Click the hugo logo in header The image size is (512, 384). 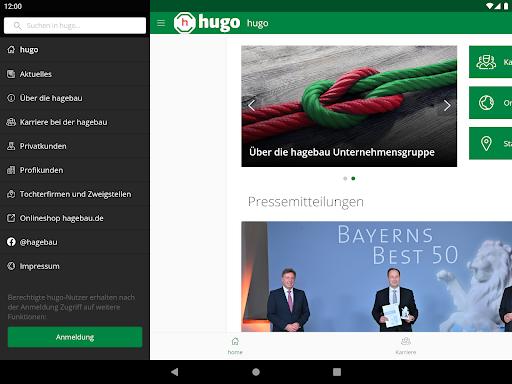[207, 23]
